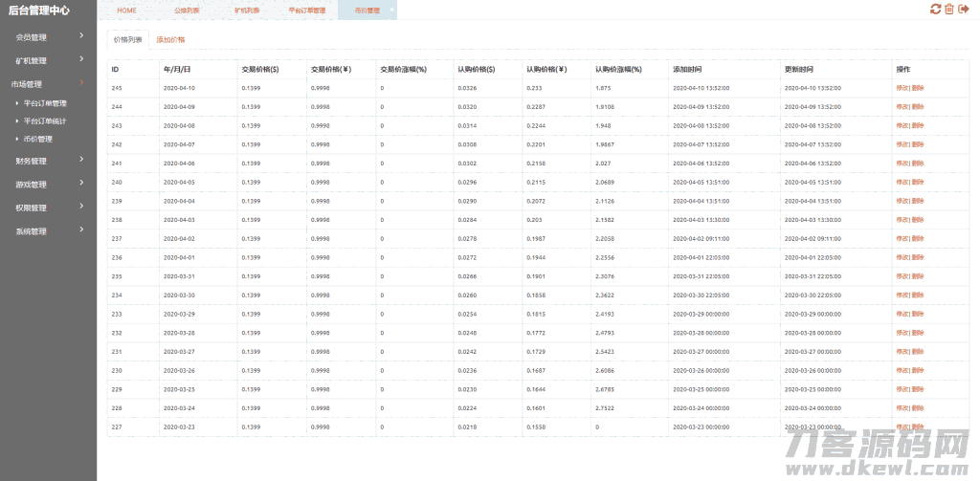
Task: Open 平台订单统计 in the sidebar
Action: (45, 121)
